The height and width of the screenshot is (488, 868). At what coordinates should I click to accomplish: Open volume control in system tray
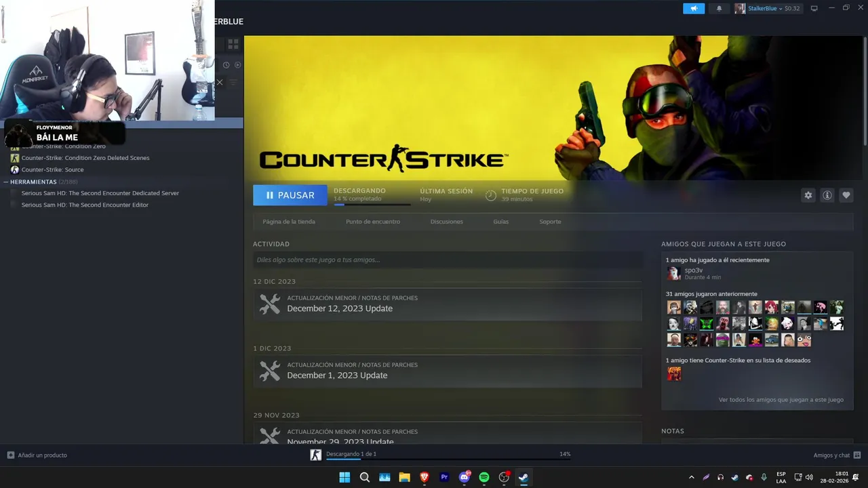pos(809,477)
